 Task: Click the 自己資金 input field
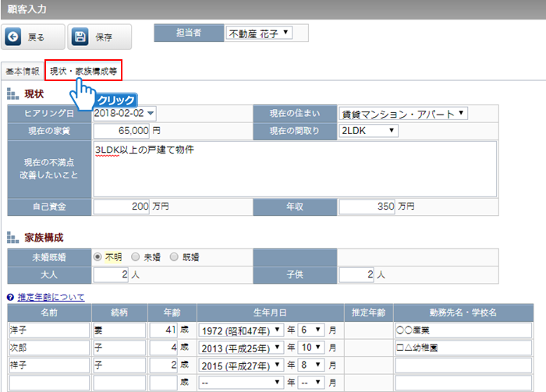tap(121, 207)
